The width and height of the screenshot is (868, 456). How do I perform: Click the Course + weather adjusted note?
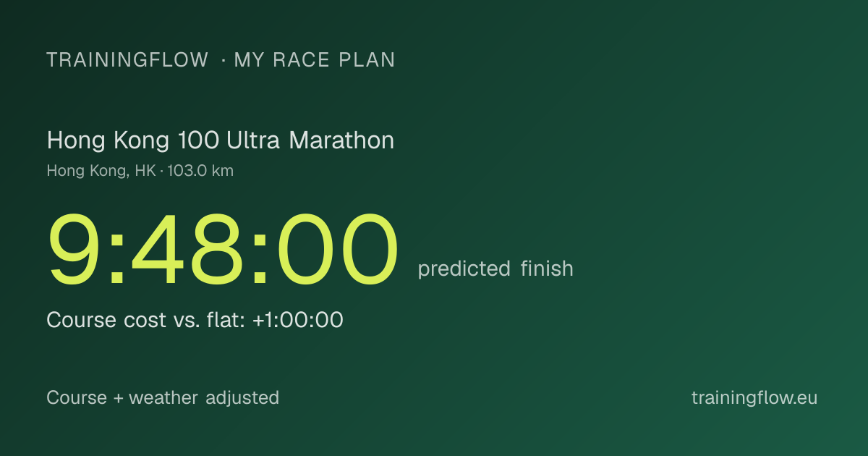[x=163, y=397]
